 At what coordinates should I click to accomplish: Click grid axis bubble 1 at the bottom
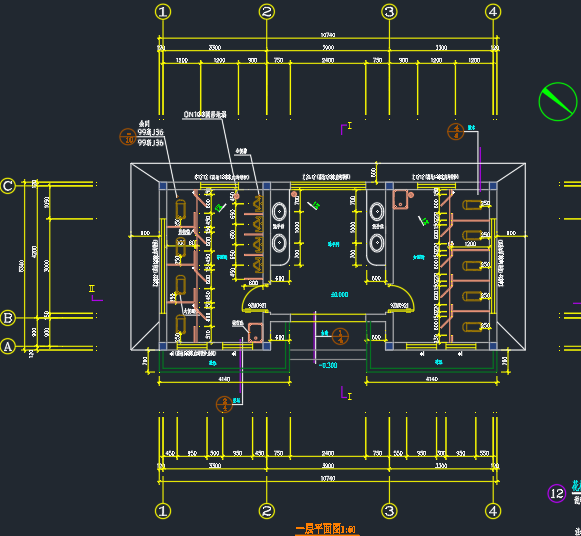coord(163,511)
